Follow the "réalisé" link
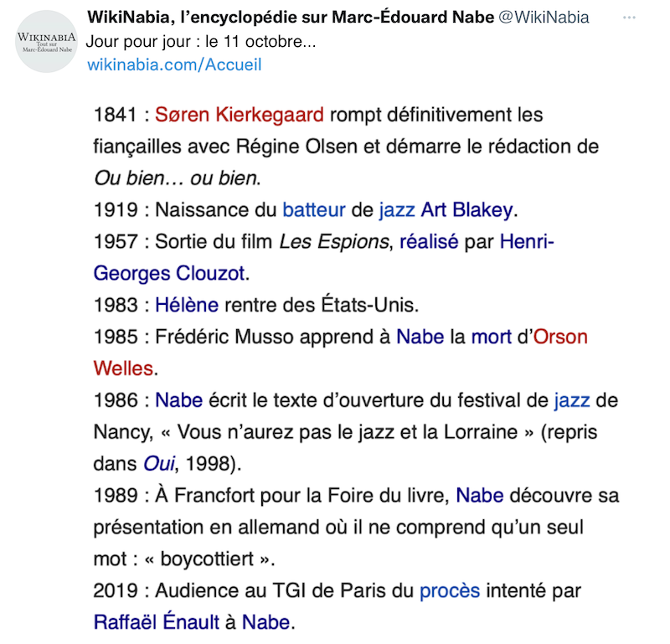Image resolution: width=670 pixels, height=644 pixels. [429, 241]
